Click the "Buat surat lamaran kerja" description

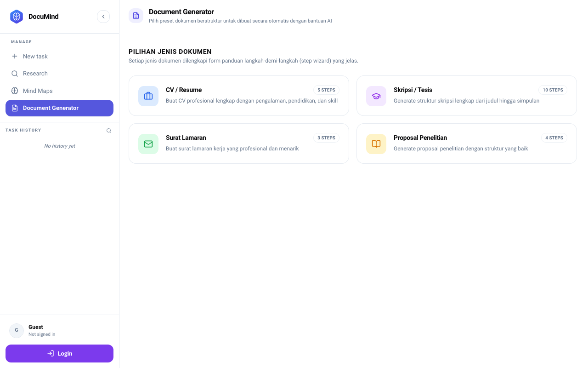click(232, 149)
